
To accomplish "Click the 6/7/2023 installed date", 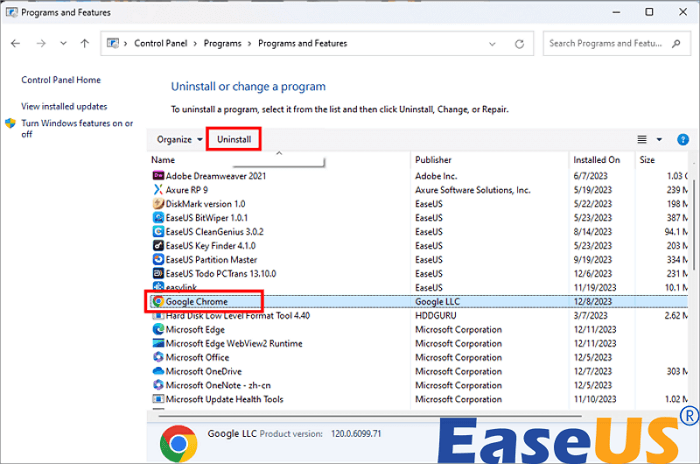I will coord(591,176).
